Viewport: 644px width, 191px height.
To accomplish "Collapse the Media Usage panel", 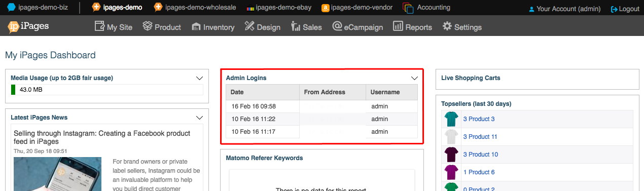I will 199,78.
